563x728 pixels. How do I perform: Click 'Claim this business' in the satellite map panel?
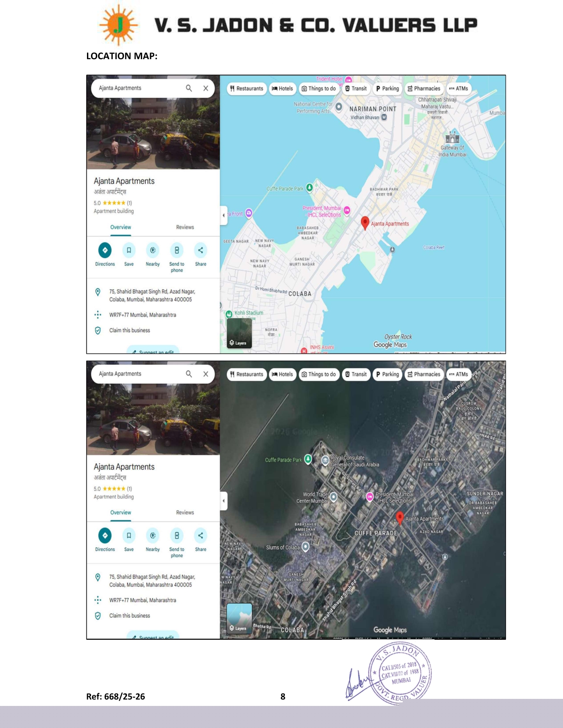(129, 616)
